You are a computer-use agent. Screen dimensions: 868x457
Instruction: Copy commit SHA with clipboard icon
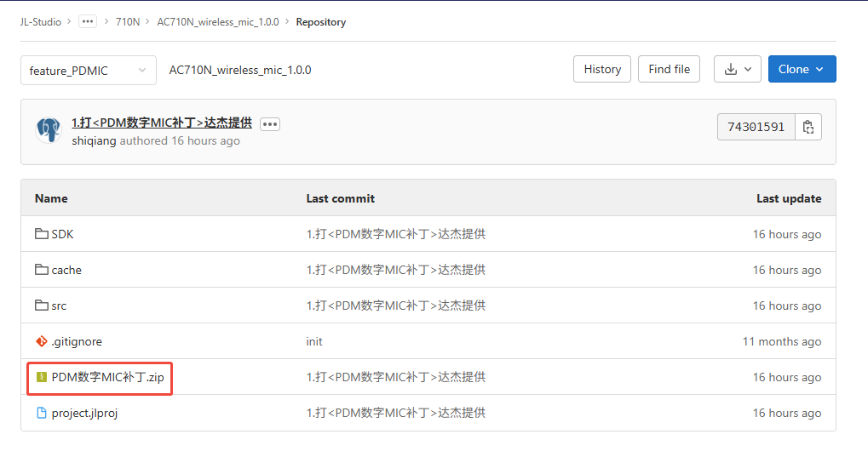pos(808,127)
